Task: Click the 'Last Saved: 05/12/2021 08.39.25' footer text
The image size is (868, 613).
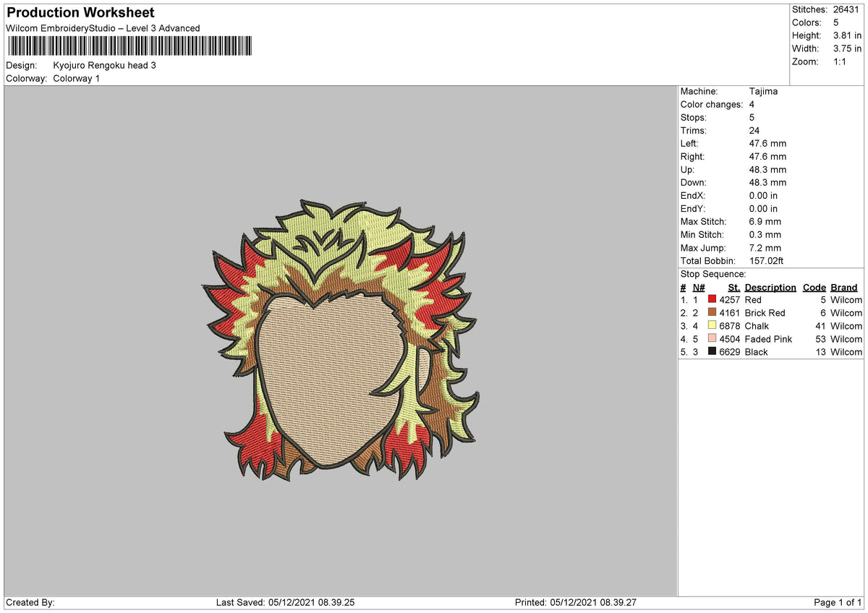Action: [x=285, y=602]
